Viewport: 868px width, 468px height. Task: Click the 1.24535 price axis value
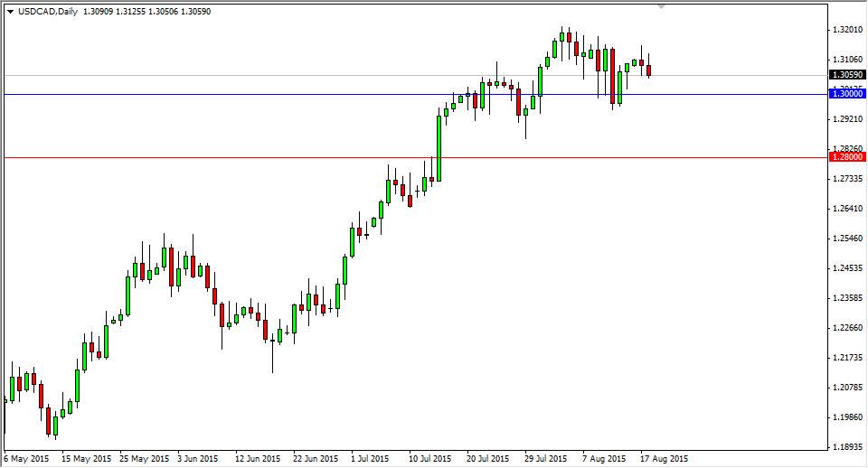pos(847,268)
